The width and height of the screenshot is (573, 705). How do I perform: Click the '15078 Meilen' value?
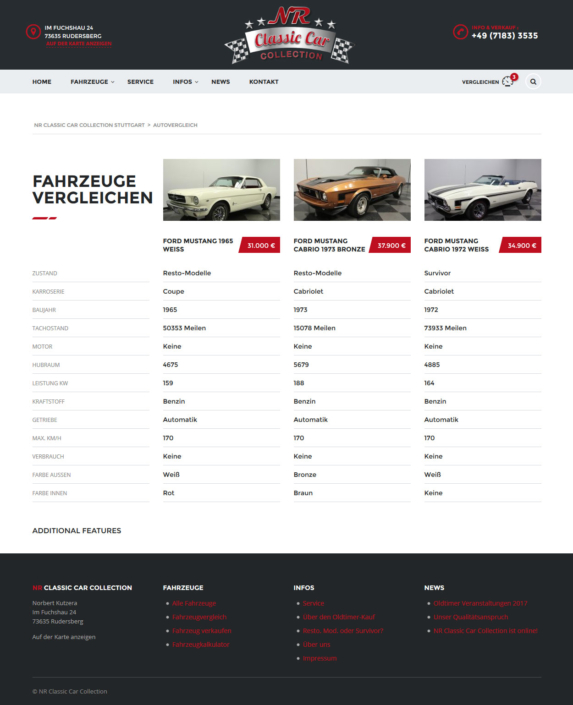click(x=314, y=328)
